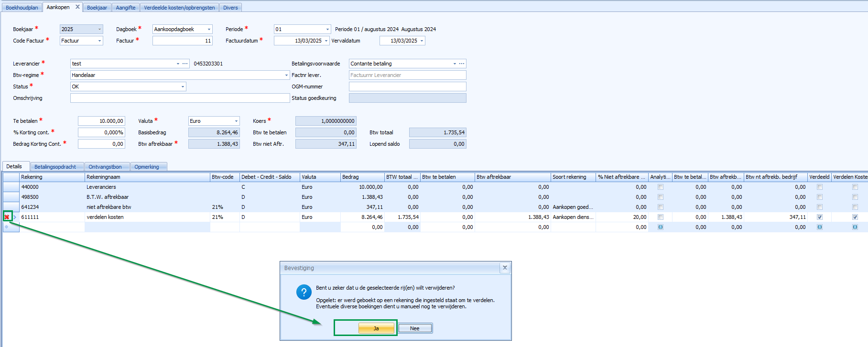Screen dimensions: 868x347
Task: Switch to the Betalingsopdracht tab
Action: click(55, 167)
